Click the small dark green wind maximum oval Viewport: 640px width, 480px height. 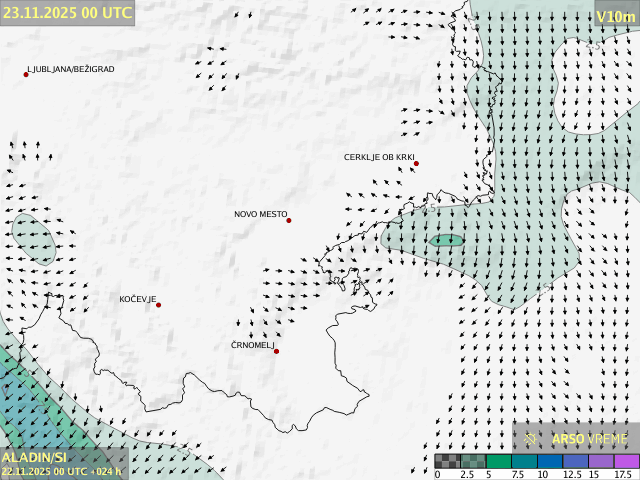(x=446, y=240)
